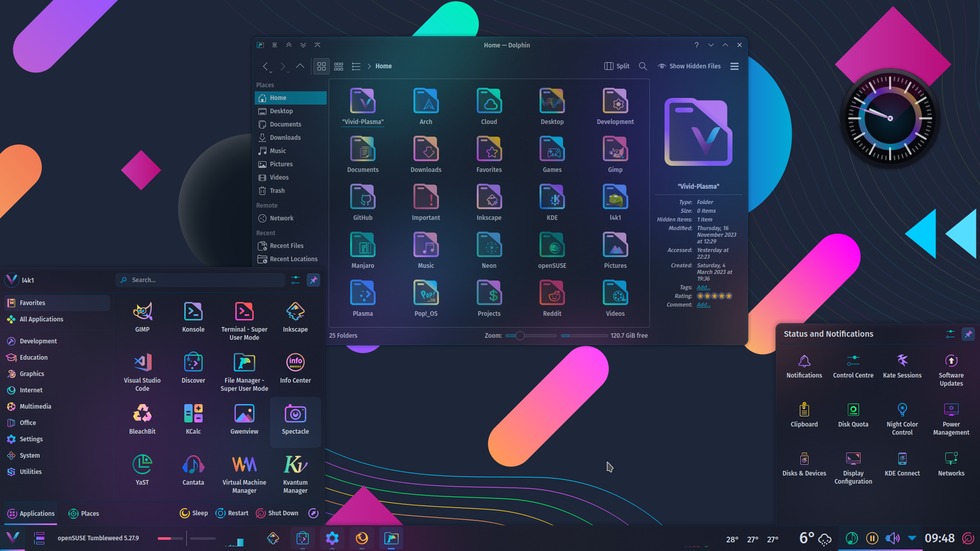Image resolution: width=980 pixels, height=551 pixels.
Task: Click the Shut Down button
Action: (x=277, y=513)
